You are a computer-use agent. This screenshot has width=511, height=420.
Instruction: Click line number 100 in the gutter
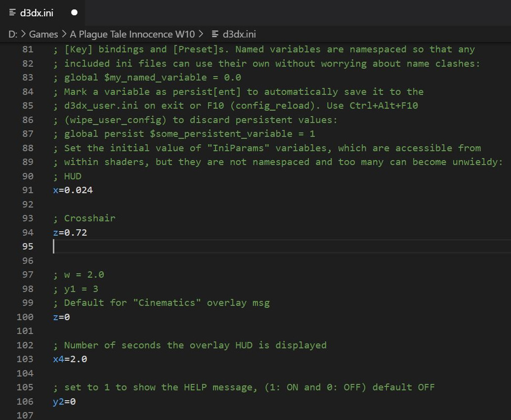point(25,317)
